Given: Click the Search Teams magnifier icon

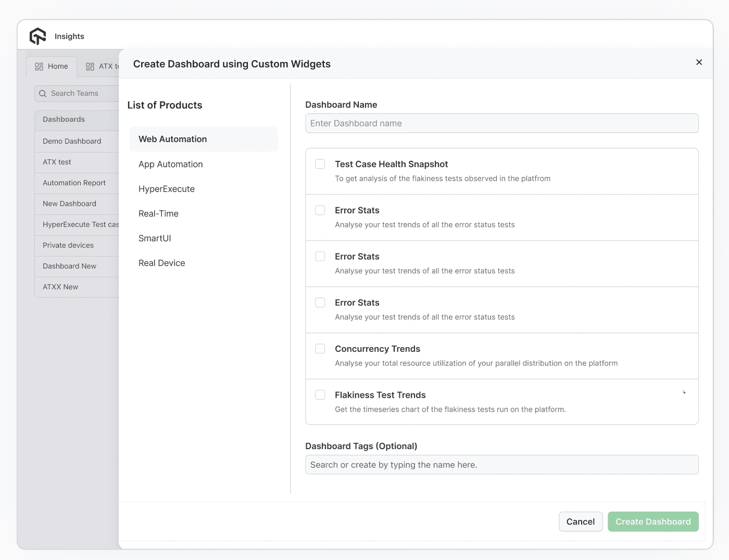Looking at the screenshot, I should (43, 94).
